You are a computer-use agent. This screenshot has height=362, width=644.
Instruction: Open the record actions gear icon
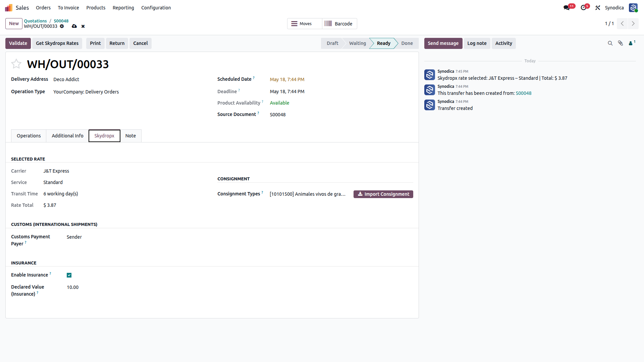62,26
